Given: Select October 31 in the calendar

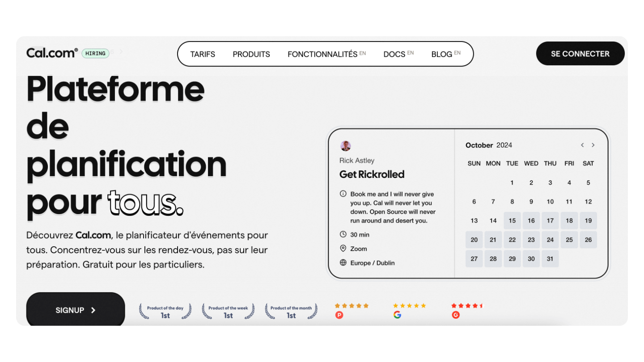Looking at the screenshot, I should point(550,259).
